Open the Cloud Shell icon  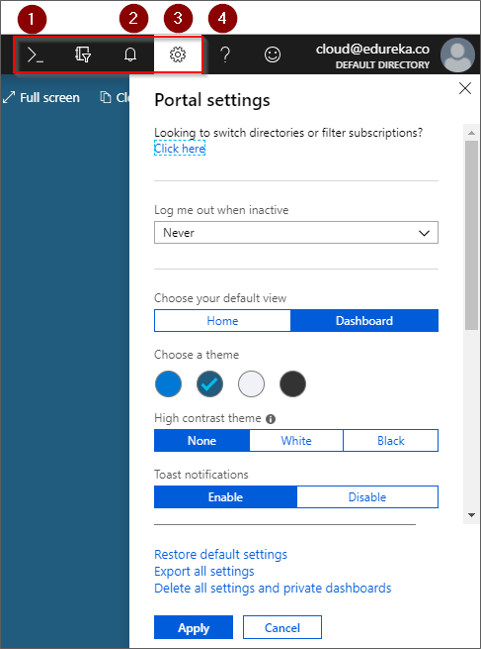pyautogui.click(x=35, y=55)
